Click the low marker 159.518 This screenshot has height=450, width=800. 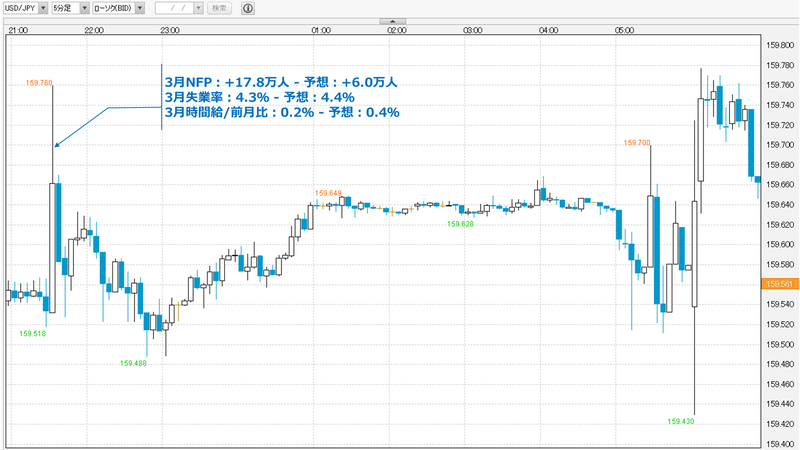33,333
